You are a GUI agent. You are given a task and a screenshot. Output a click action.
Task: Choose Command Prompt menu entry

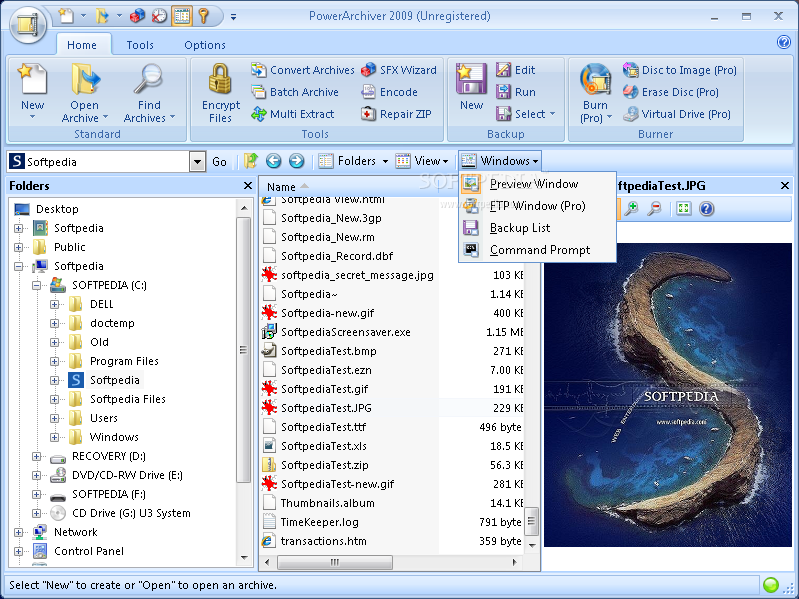[537, 250]
